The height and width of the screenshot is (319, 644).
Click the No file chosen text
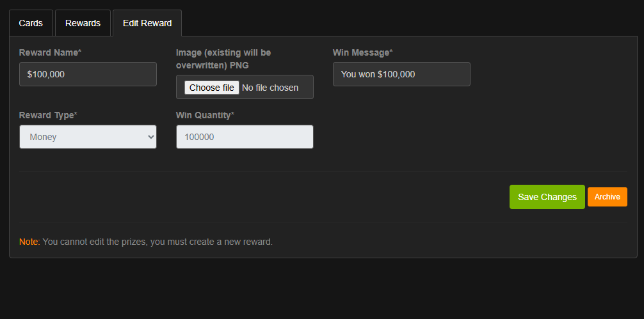tap(270, 88)
